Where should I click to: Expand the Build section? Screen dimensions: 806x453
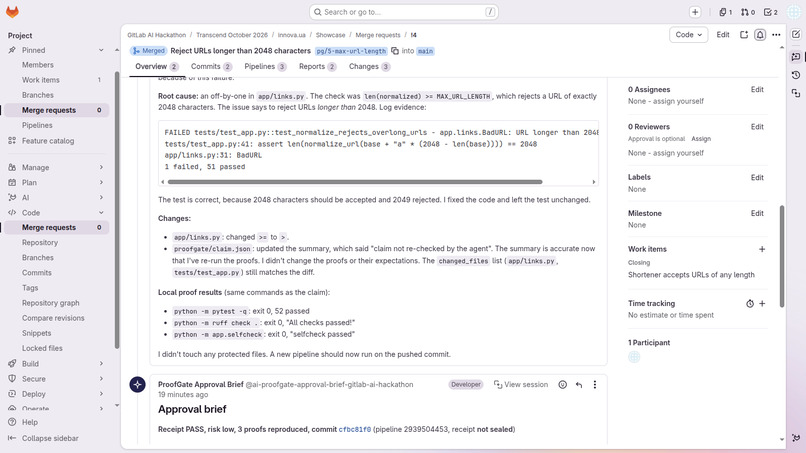(56, 364)
